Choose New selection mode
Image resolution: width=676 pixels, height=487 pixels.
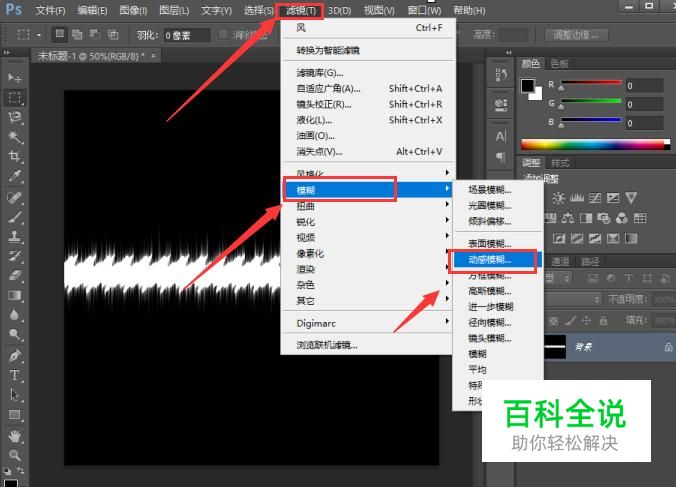(x=59, y=34)
